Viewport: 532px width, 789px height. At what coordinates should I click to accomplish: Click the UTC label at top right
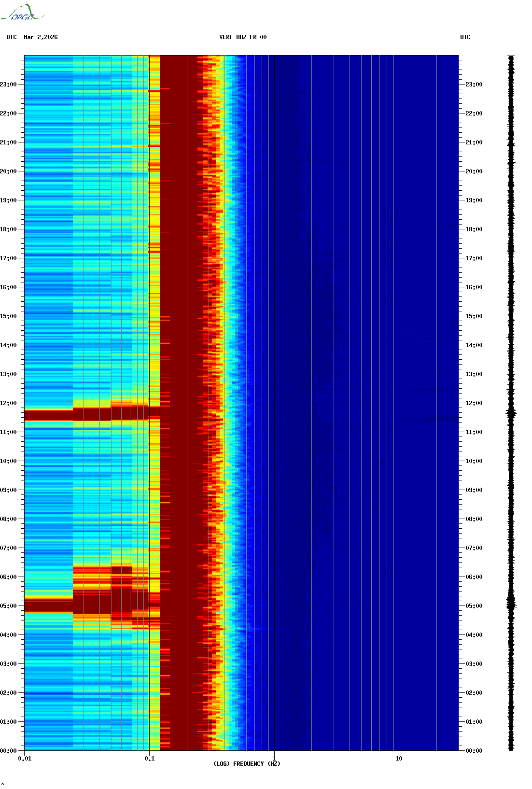point(465,37)
